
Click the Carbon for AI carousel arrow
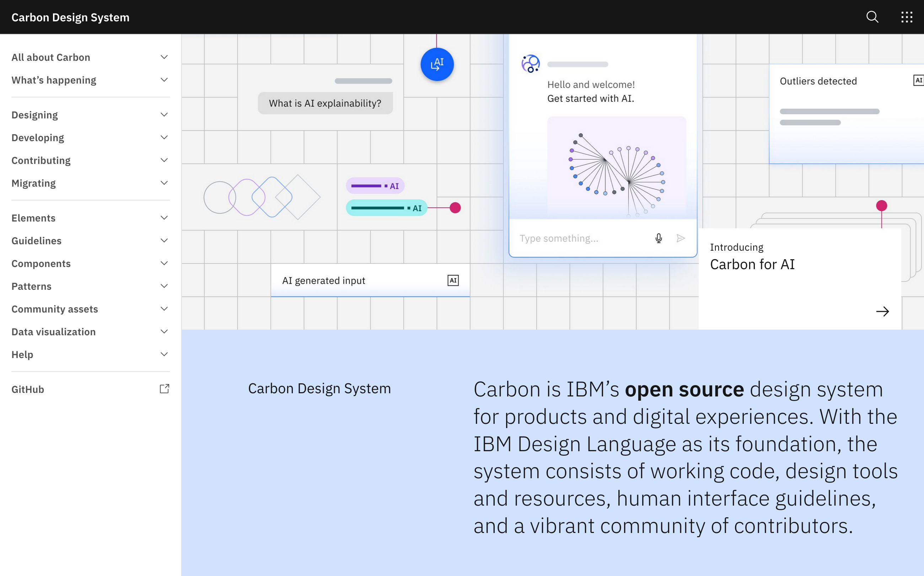pyautogui.click(x=883, y=311)
